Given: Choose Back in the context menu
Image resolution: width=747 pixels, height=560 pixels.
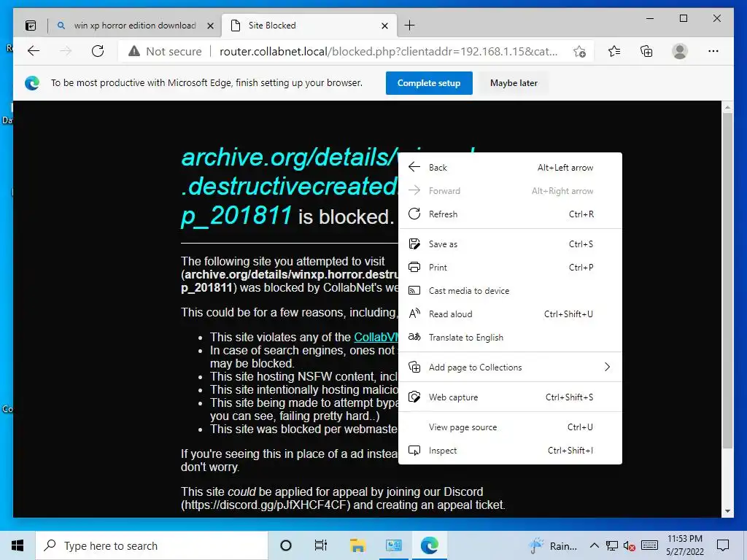Looking at the screenshot, I should click(510, 167).
